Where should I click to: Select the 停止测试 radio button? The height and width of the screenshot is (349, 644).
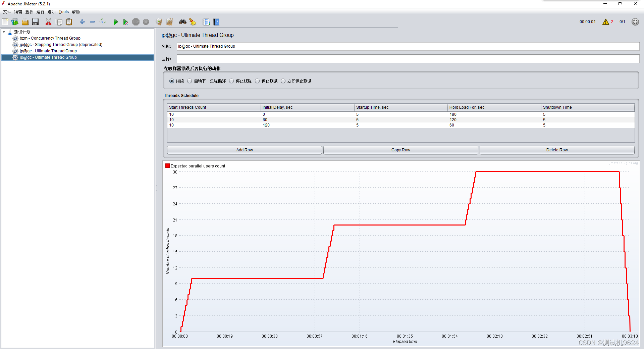coord(257,81)
